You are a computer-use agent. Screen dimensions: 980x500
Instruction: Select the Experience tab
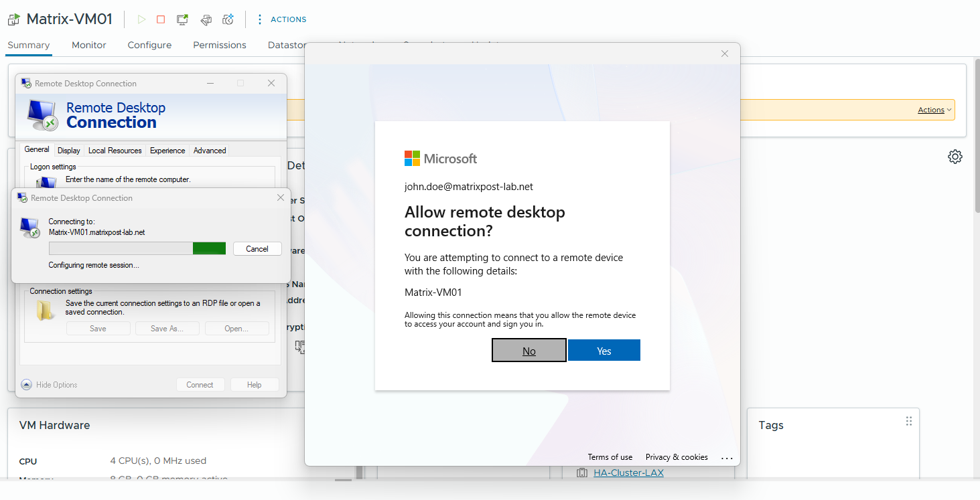point(167,151)
